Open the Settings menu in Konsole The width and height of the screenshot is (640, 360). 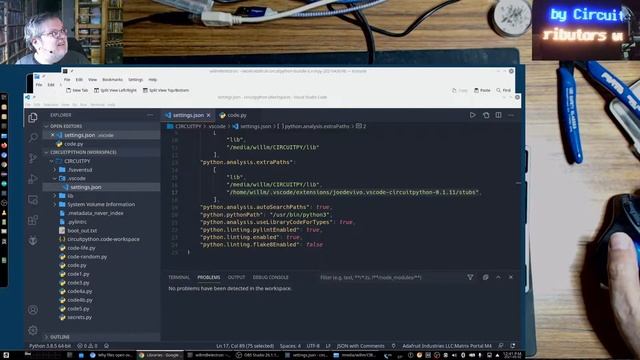pos(136,80)
